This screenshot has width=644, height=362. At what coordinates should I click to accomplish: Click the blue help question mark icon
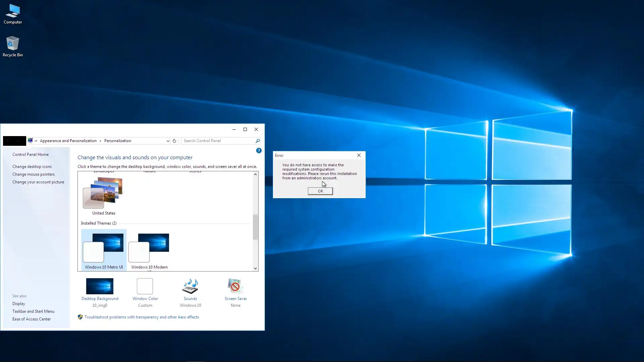(259, 150)
